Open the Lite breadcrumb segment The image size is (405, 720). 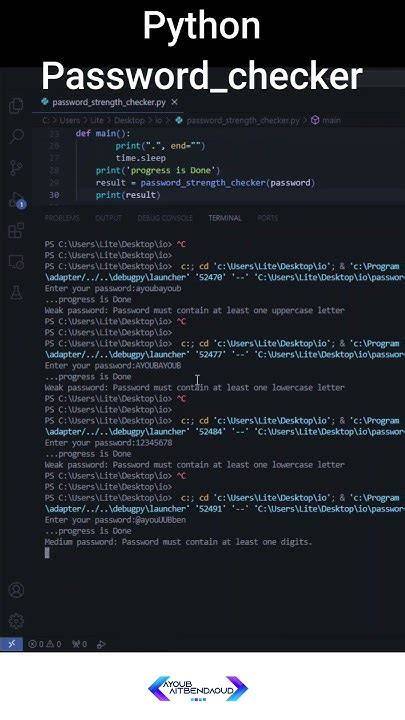(97, 120)
